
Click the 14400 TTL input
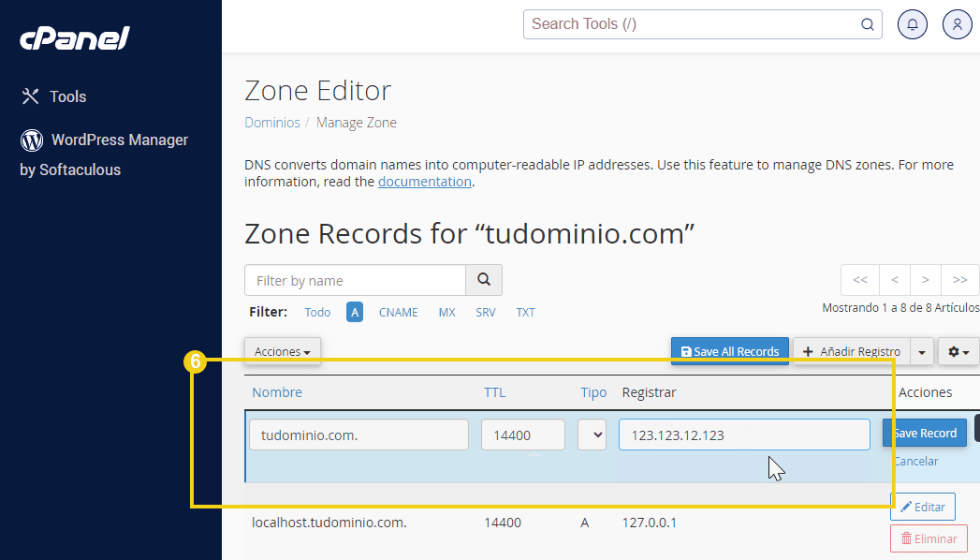click(523, 435)
